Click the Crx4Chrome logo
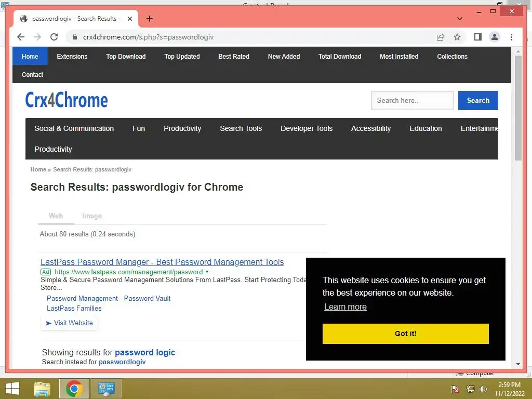Screen dimensions: 532x399 [66, 100]
